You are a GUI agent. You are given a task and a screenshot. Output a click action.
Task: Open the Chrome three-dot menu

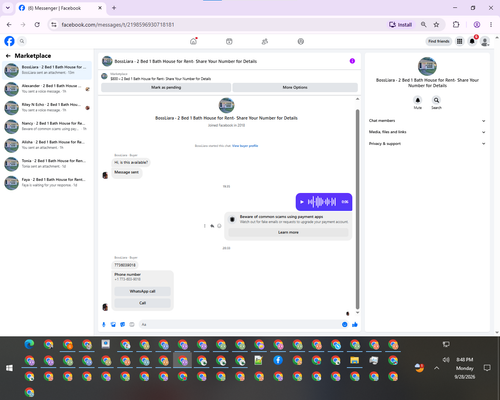[491, 25]
